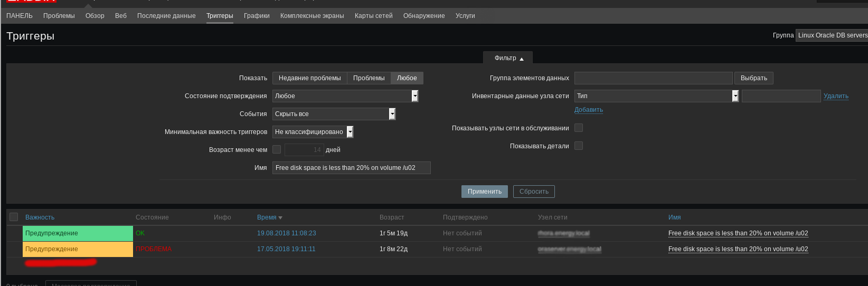Enable the Возраст менее чем checkbox

pyautogui.click(x=277, y=150)
